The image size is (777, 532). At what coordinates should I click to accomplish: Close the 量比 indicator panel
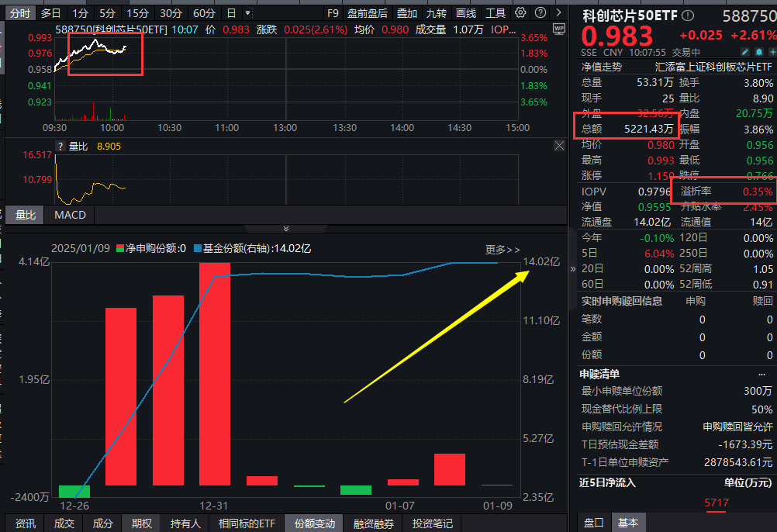(560, 145)
